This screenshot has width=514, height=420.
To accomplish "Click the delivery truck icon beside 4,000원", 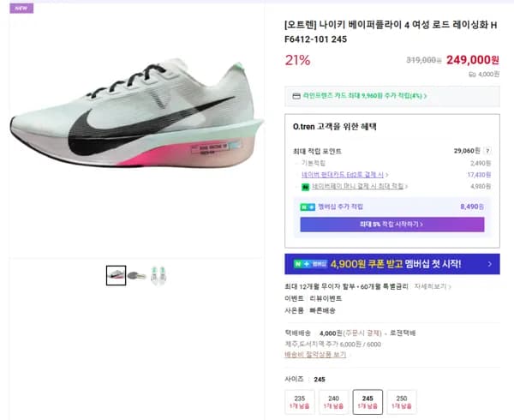I will [472, 74].
